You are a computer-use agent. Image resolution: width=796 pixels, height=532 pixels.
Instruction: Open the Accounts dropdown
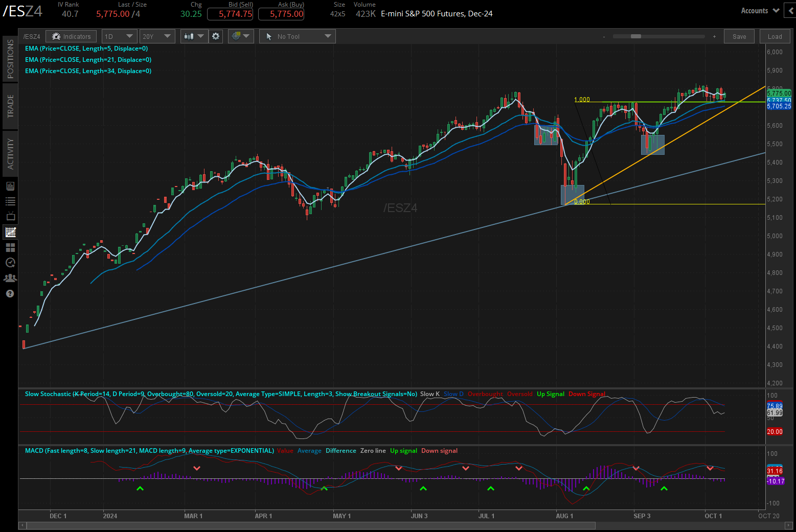click(x=760, y=10)
